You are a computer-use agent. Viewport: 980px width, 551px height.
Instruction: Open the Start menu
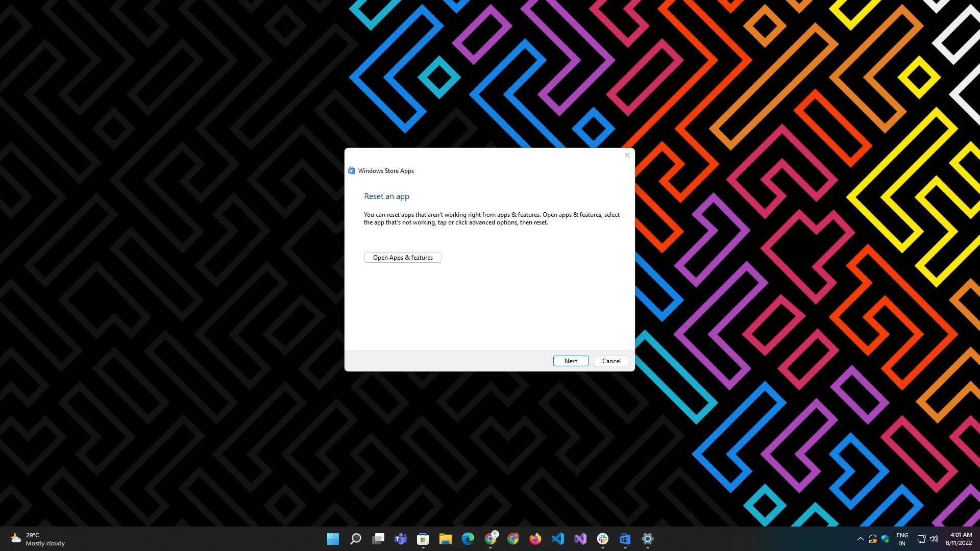(333, 538)
